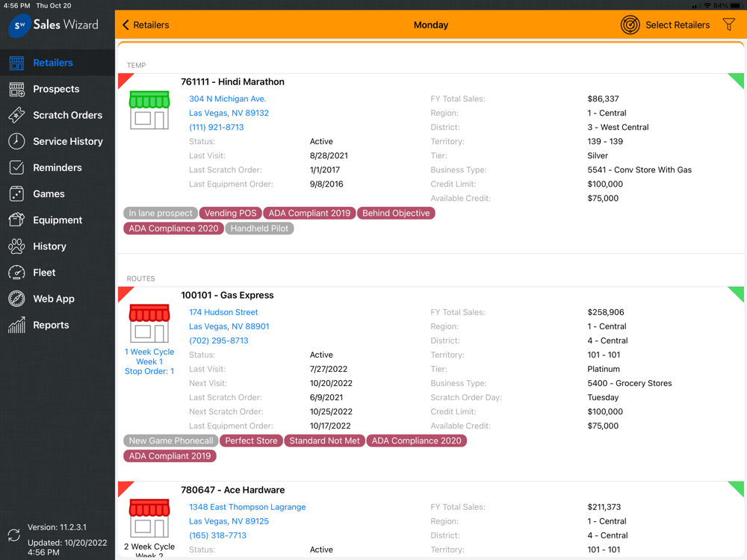Select Prospects menu label
This screenshot has height=560, width=747.
[x=56, y=89]
